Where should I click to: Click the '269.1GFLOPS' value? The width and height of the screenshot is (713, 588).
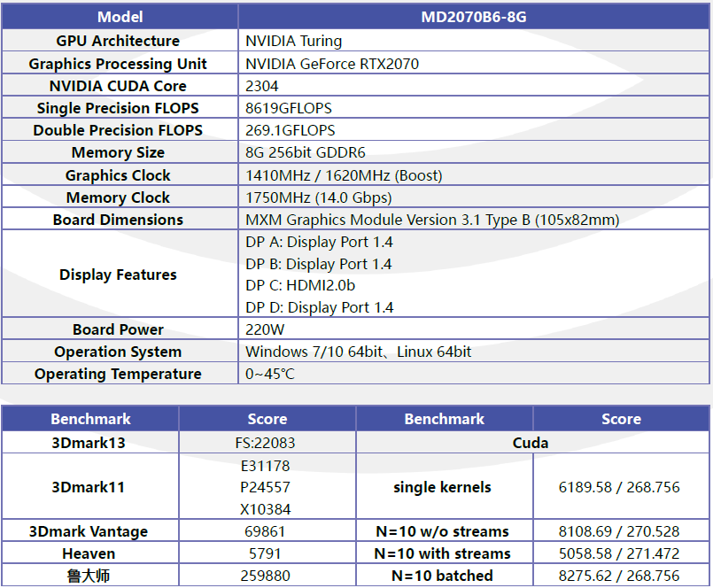tap(291, 130)
